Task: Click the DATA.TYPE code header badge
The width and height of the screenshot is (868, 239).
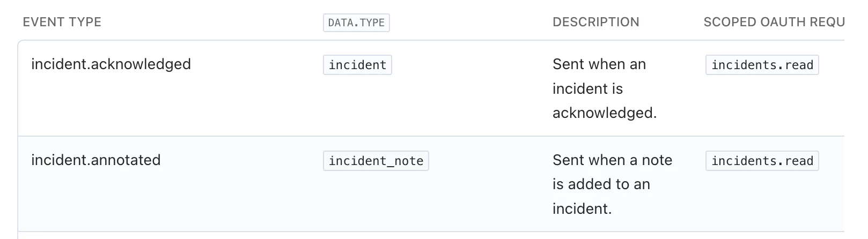Action: coord(356,23)
